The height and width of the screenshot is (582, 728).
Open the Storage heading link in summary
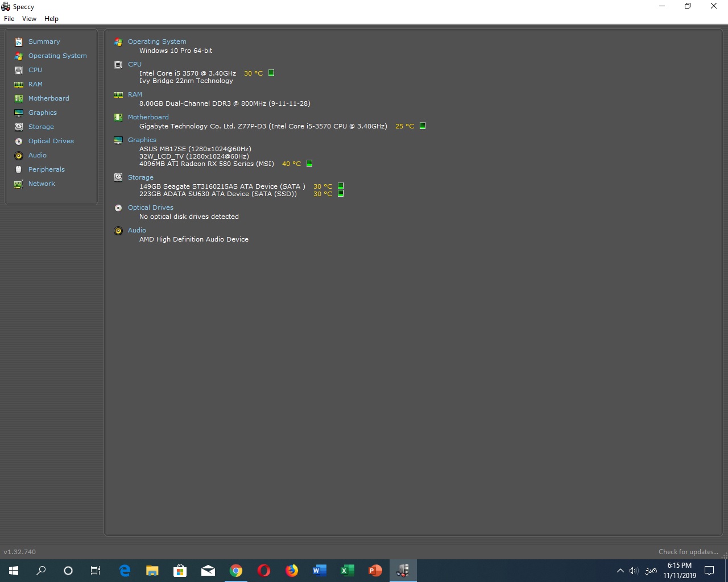tap(140, 177)
